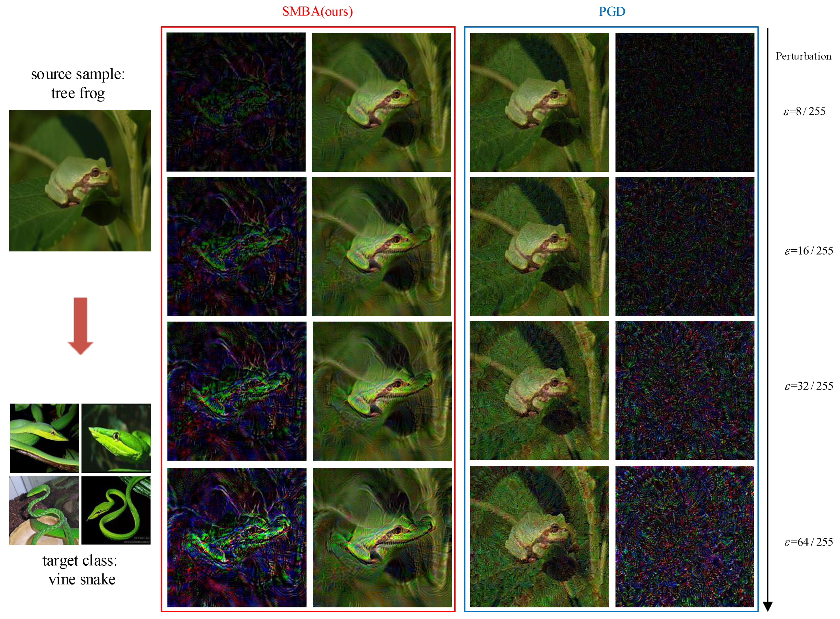Click the SMBA(ours) red heading

[317, 11]
